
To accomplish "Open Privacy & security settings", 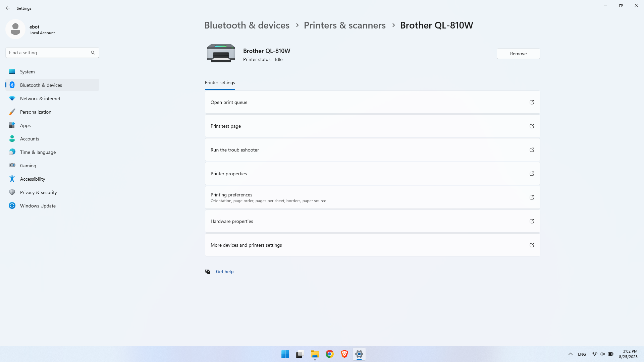I will (x=52, y=192).
